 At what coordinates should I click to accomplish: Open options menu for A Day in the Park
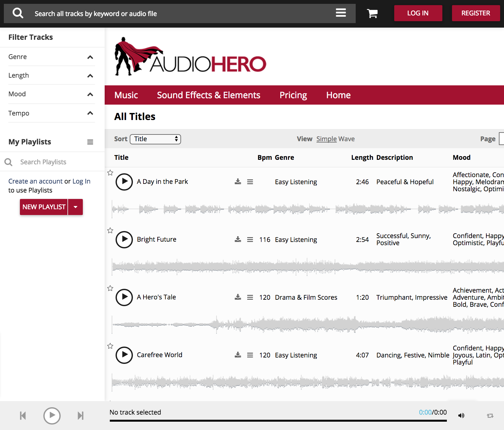250,182
